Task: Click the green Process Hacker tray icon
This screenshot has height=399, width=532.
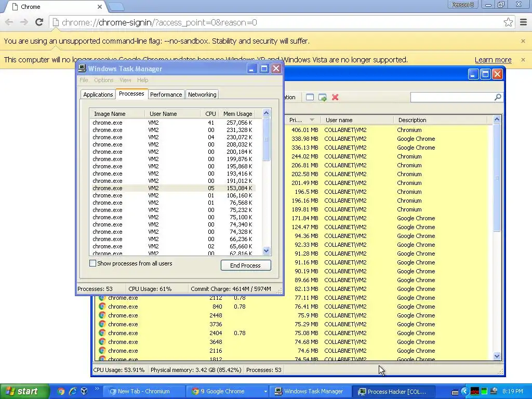Action: 484,392
